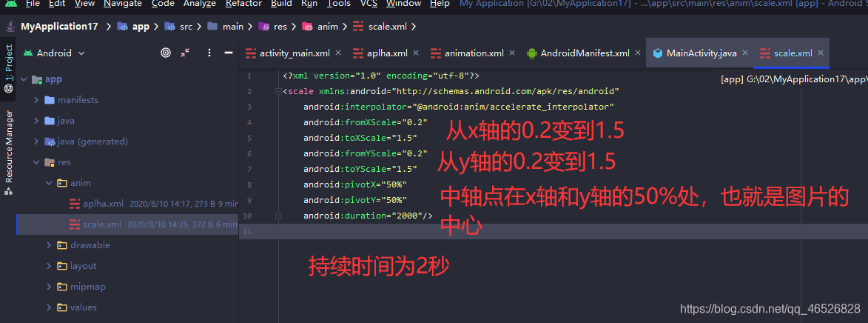The height and width of the screenshot is (323, 868).
Task: Click the duration value "2000" in editor
Action: coord(406,216)
